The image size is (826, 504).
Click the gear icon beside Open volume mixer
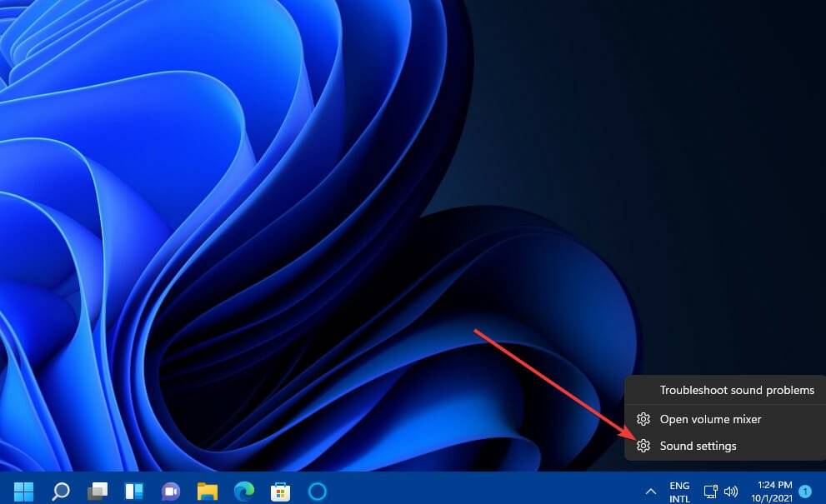pyautogui.click(x=643, y=419)
